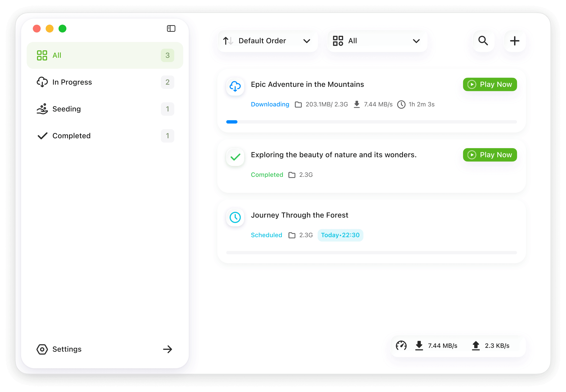Screen dimensions: 566x392
Task: Click the green checkmark icon for Exploring nature
Action: 235,157
